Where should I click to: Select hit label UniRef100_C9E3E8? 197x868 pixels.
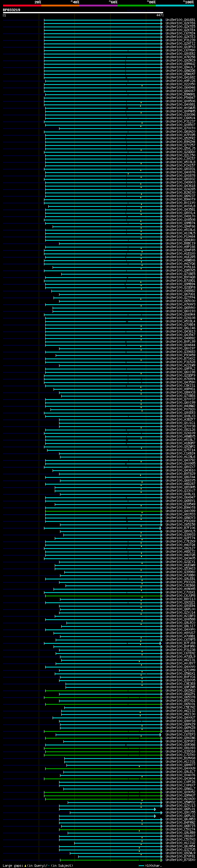180,684
